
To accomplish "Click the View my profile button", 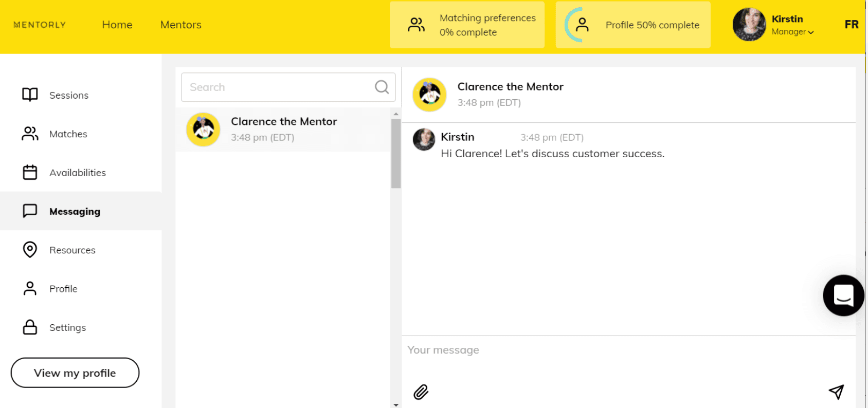I will (75, 373).
